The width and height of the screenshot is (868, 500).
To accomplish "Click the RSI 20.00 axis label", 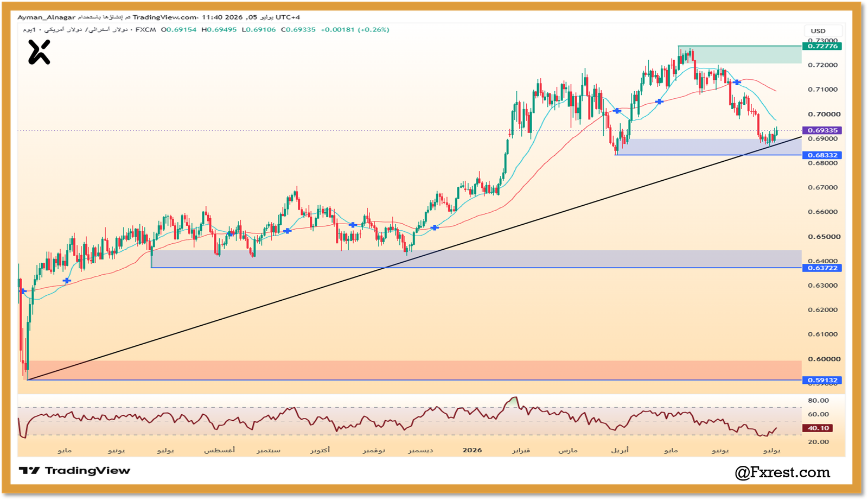I will 818,442.
